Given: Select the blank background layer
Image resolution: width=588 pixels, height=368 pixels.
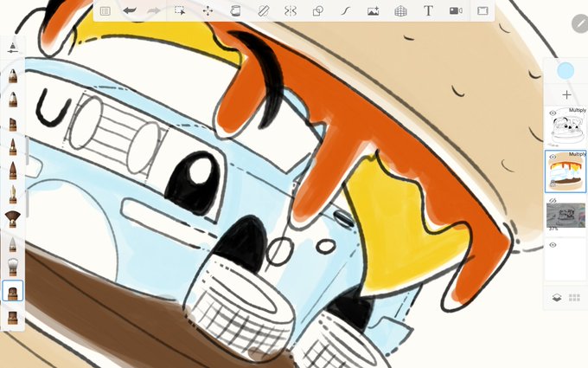Looking at the screenshot, I should pos(566,260).
